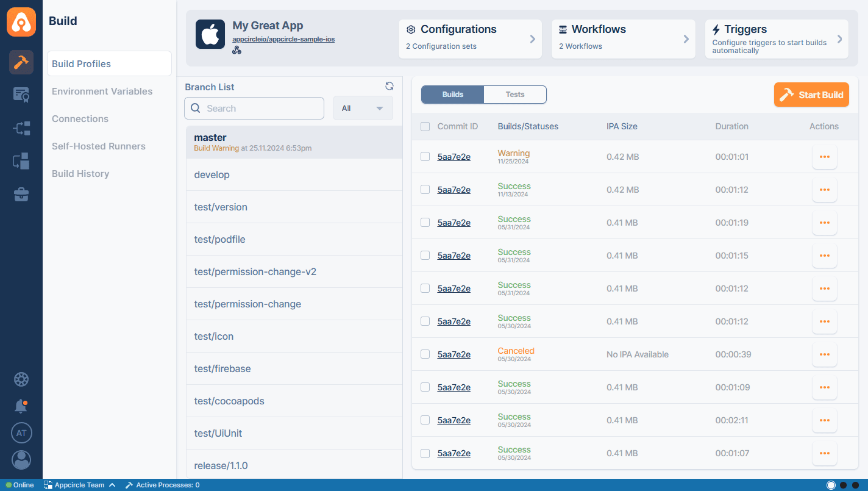Check the build checkbox with duration 00:01:15
The height and width of the screenshot is (491, 868).
[425, 256]
